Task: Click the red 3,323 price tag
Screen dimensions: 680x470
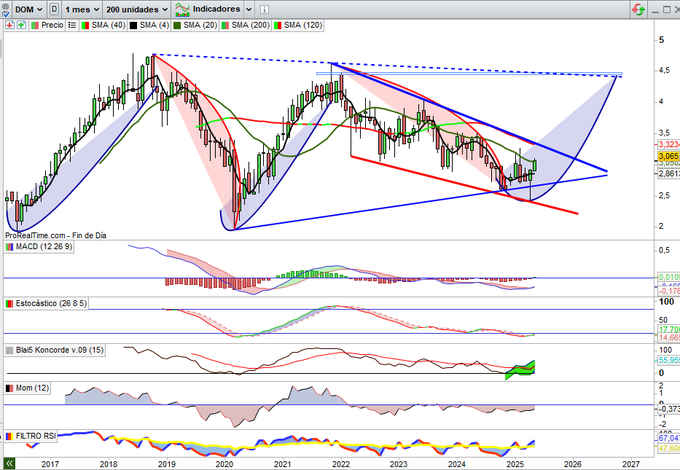Action: tap(668, 144)
